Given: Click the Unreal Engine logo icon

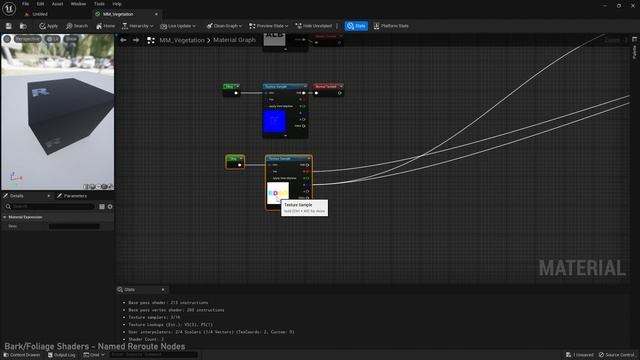Looking at the screenshot, I should (9, 8).
